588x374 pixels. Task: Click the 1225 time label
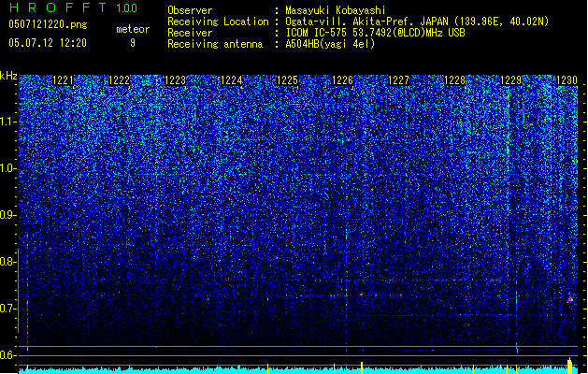(x=287, y=80)
